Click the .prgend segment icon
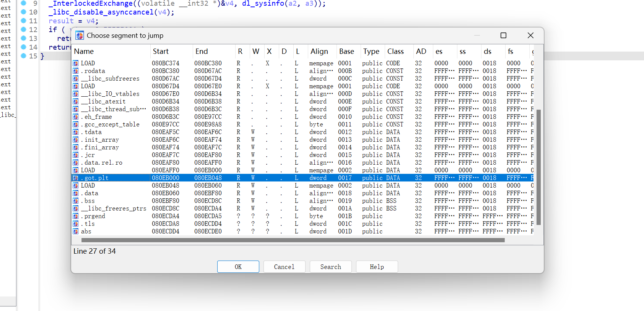 point(76,216)
